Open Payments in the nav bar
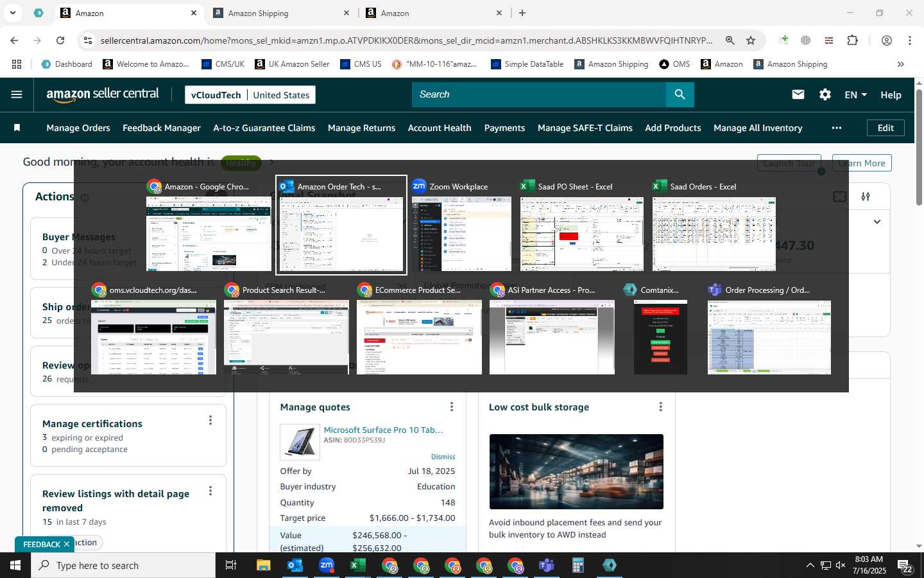 tap(504, 128)
